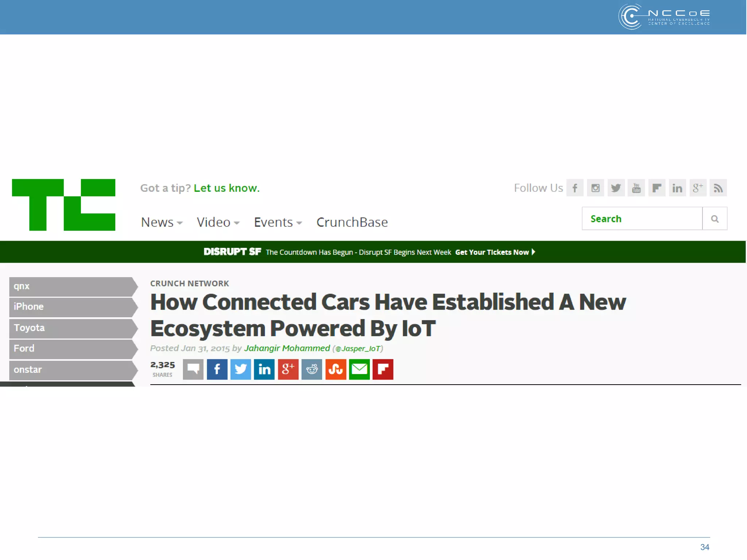Share article on Flipboard via red icon
The image size is (747, 560).
tap(383, 369)
